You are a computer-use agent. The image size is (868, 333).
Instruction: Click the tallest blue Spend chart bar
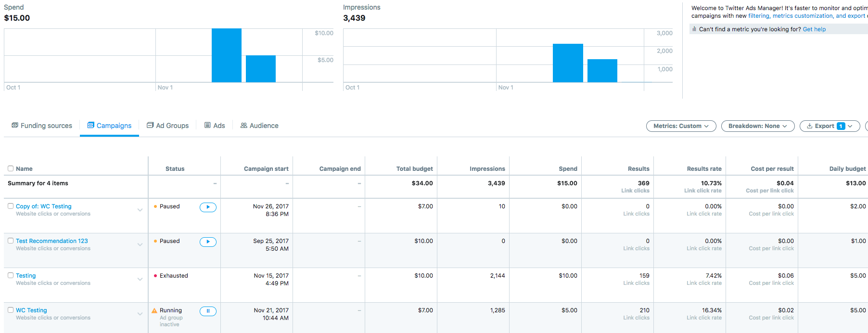pos(227,55)
